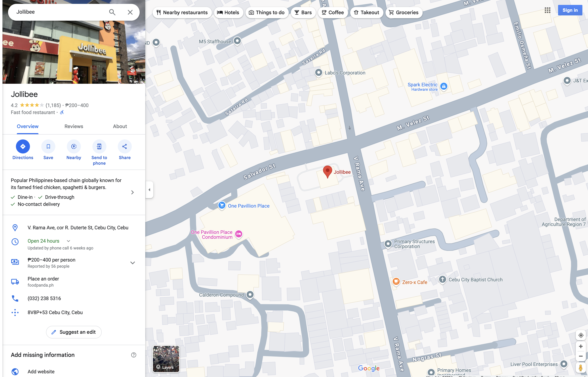Image resolution: width=588 pixels, height=377 pixels.
Task: Select Primary Structures Corporation marker
Action: (x=388, y=244)
